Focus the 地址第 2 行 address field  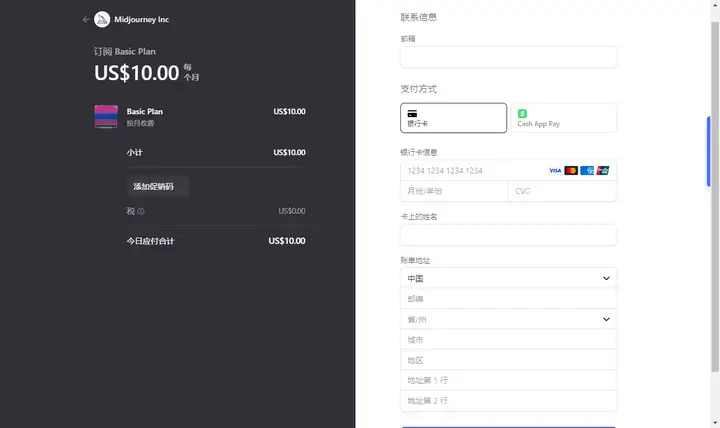[508, 401]
